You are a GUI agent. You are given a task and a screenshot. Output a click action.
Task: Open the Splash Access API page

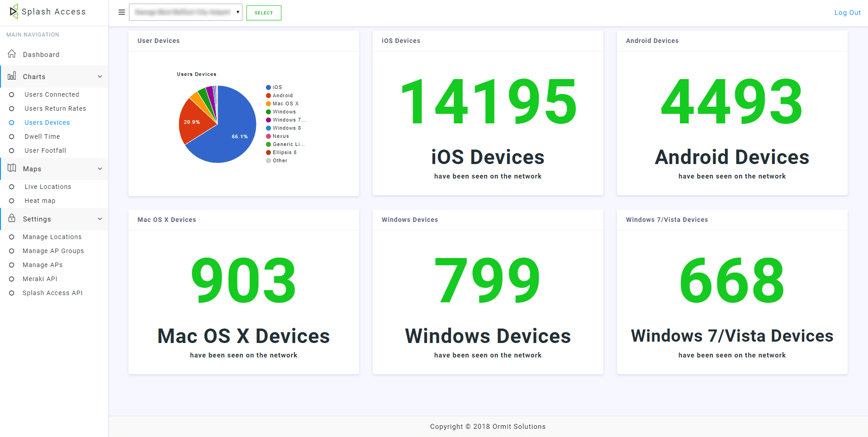pos(52,293)
